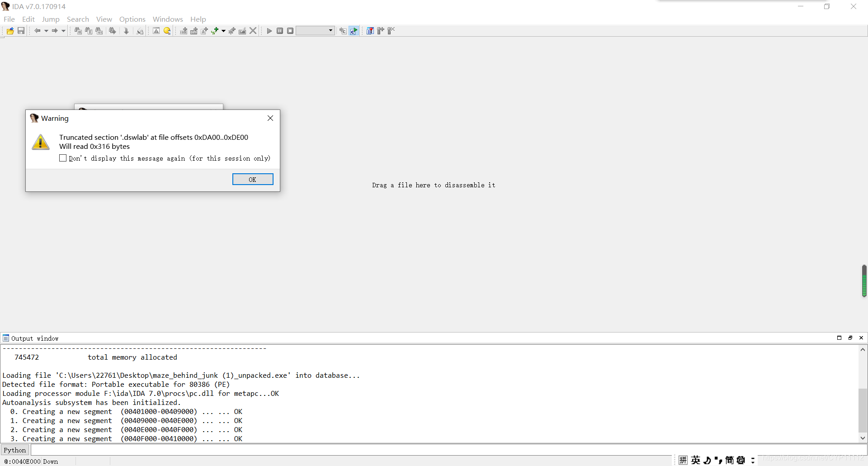Open the Search menu
Screen dimensions: 868x466
pos(78,19)
